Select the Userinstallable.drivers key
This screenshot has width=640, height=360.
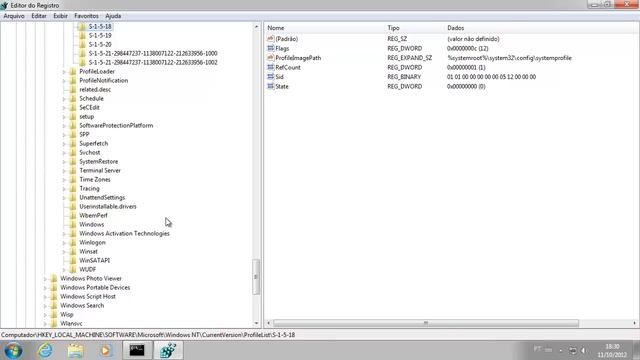108,207
